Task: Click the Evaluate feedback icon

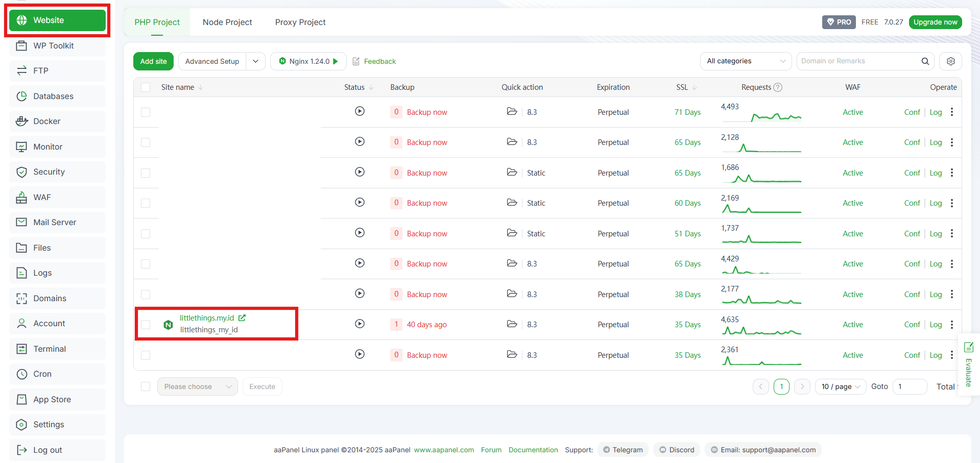Action: (x=968, y=348)
